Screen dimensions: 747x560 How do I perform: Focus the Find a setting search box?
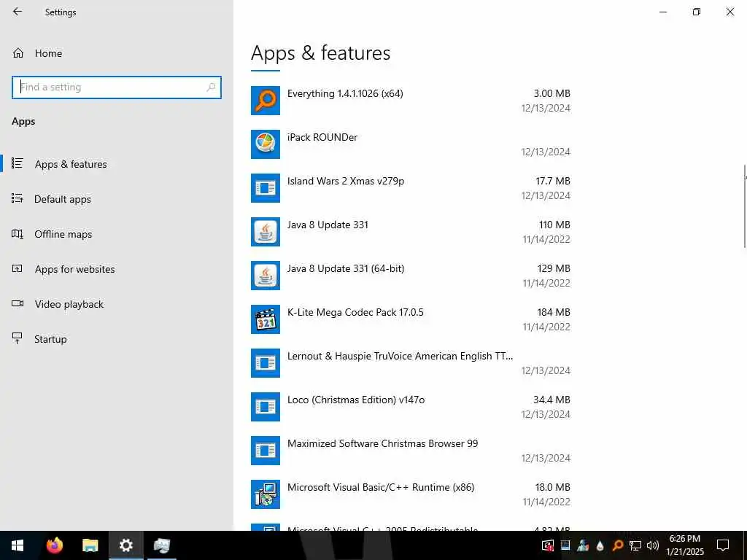coord(117,87)
